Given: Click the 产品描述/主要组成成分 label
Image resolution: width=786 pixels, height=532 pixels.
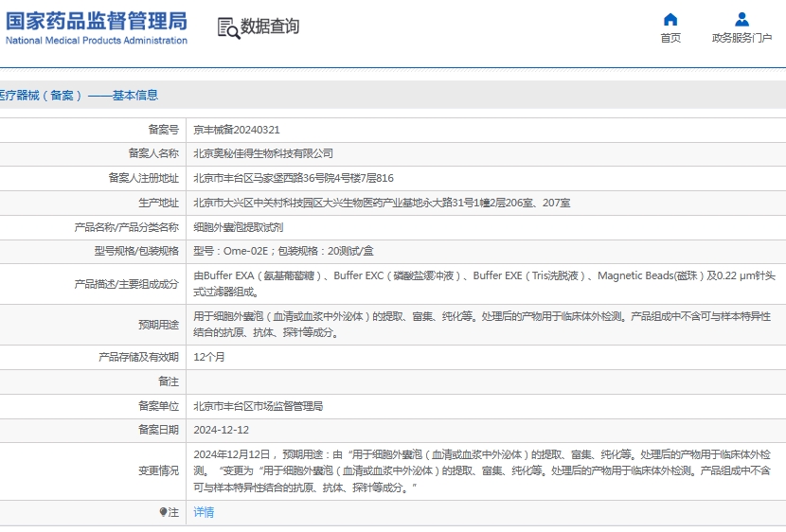Looking at the screenshot, I should tap(126, 284).
